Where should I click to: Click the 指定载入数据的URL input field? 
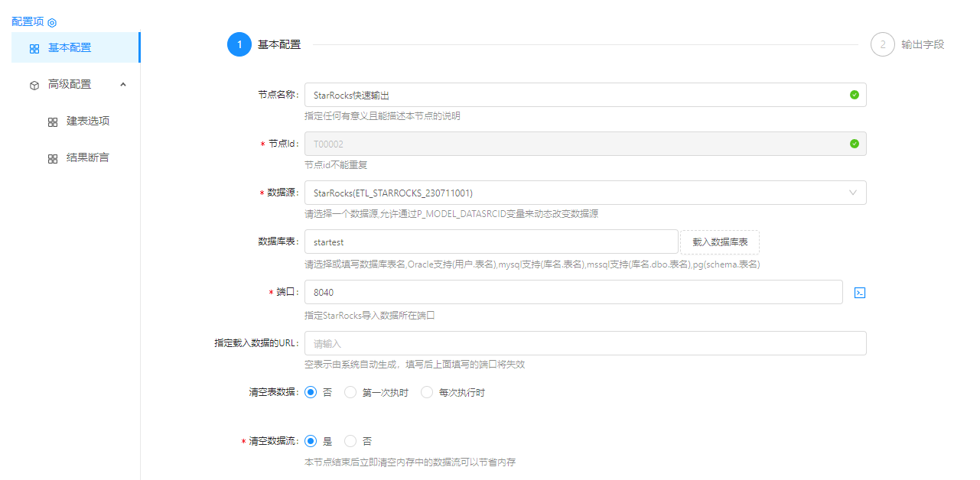coord(584,343)
